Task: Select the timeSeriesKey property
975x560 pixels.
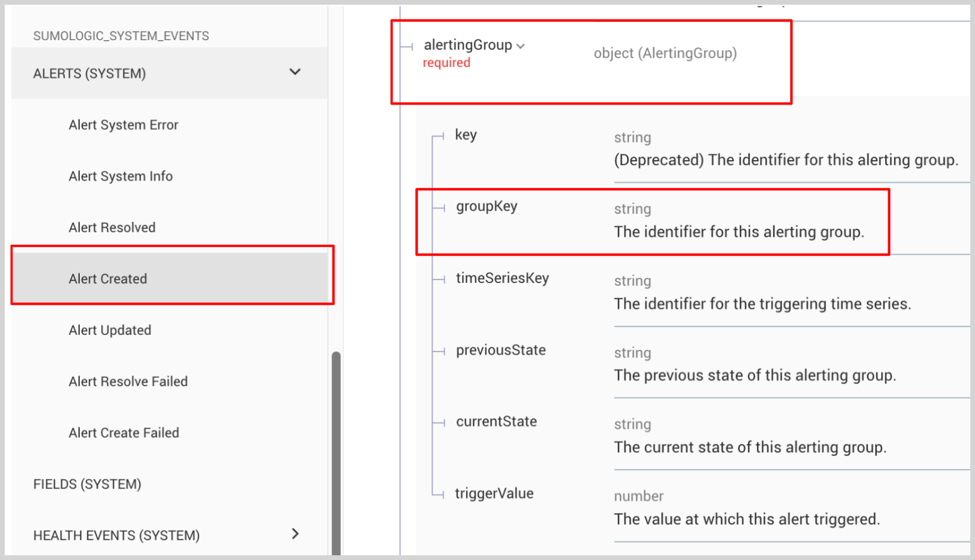Action: coord(502,278)
